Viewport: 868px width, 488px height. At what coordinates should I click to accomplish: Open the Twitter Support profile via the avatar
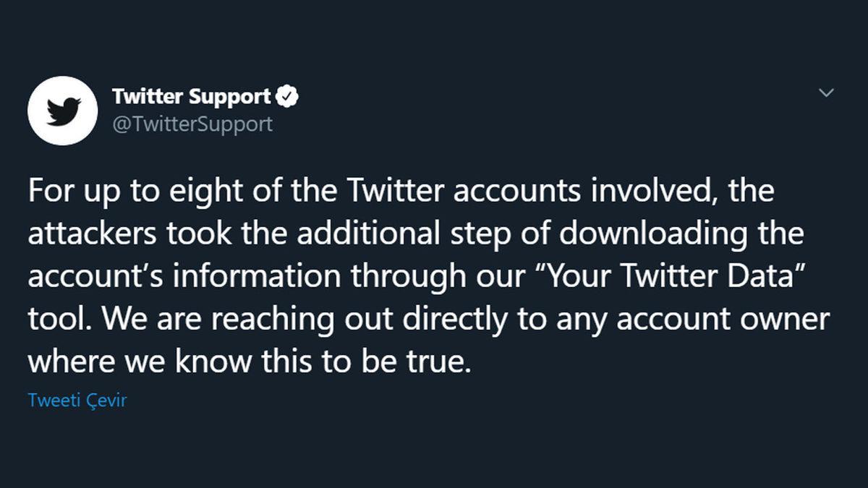(64, 110)
